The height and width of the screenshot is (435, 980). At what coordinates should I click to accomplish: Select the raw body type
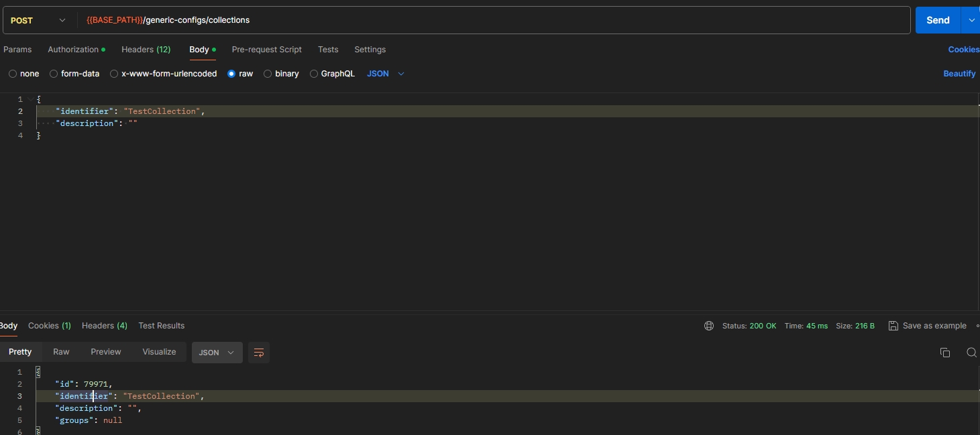[240, 74]
